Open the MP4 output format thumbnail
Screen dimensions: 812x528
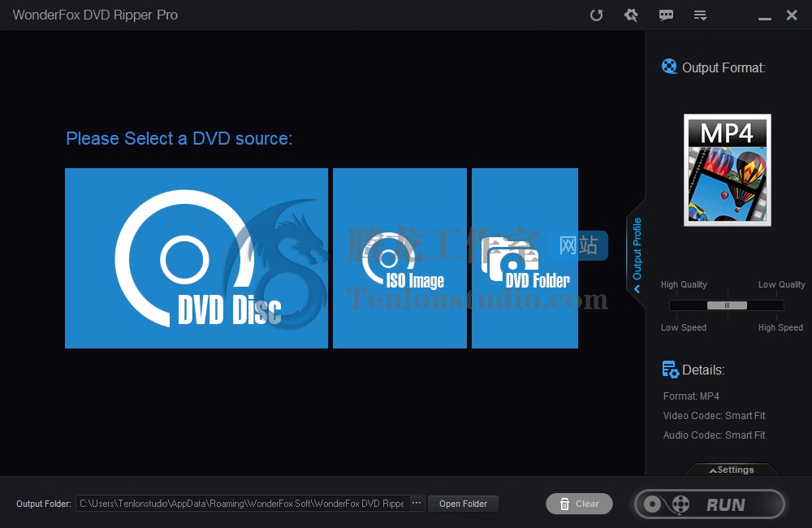point(727,170)
